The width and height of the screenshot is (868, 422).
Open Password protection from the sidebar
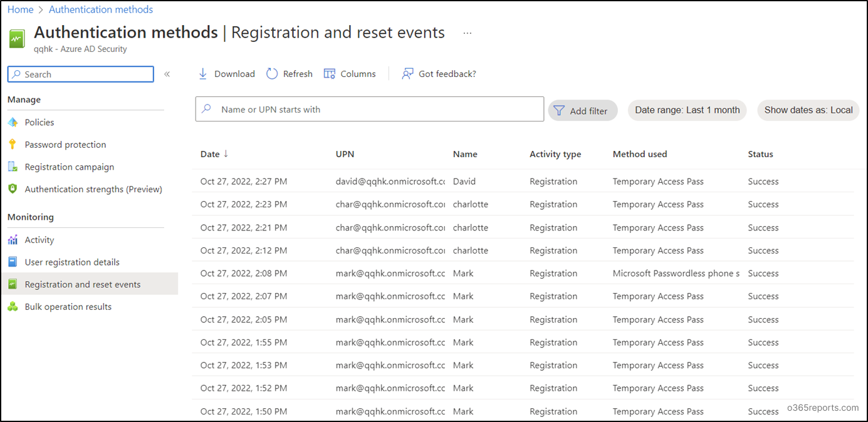coord(14,144)
